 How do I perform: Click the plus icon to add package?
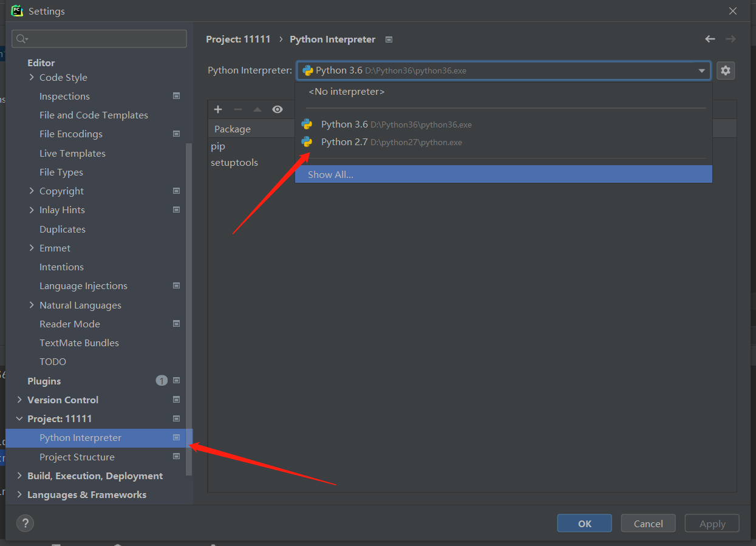219,109
